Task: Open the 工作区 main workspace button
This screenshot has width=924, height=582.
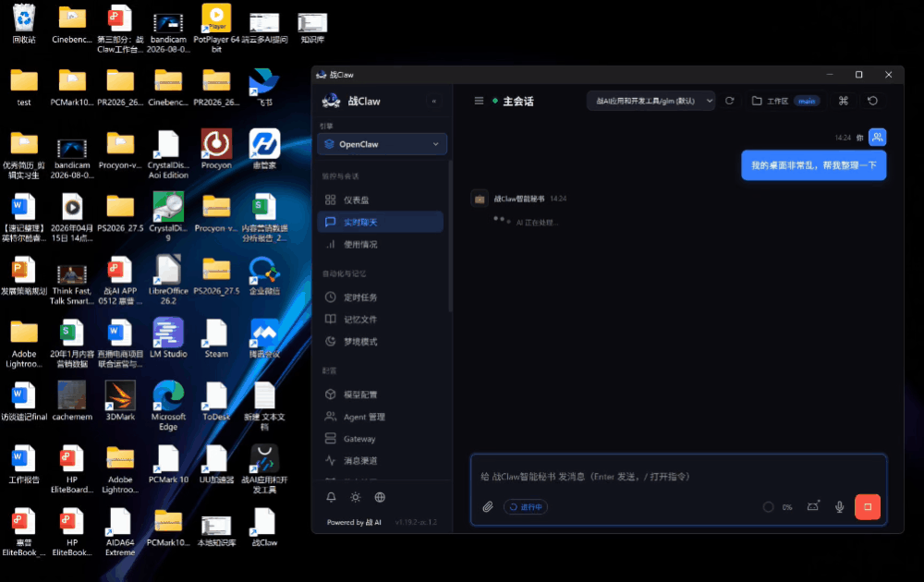Action: pos(785,101)
